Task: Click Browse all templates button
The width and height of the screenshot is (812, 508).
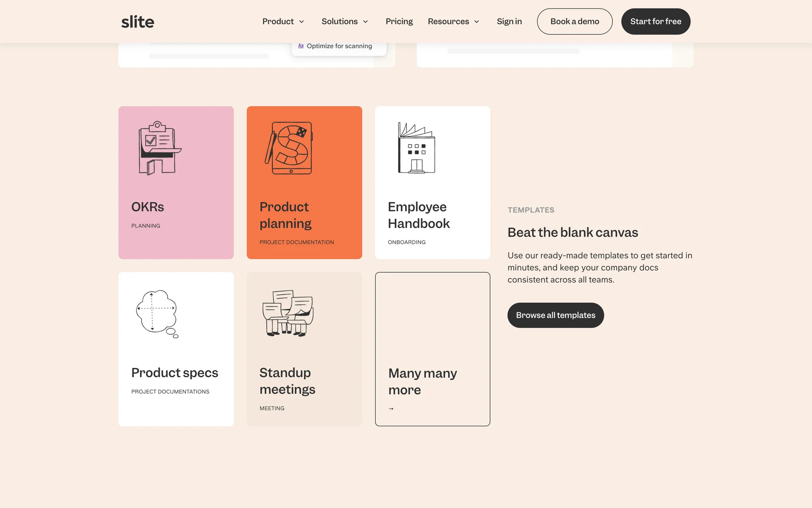Action: click(555, 315)
